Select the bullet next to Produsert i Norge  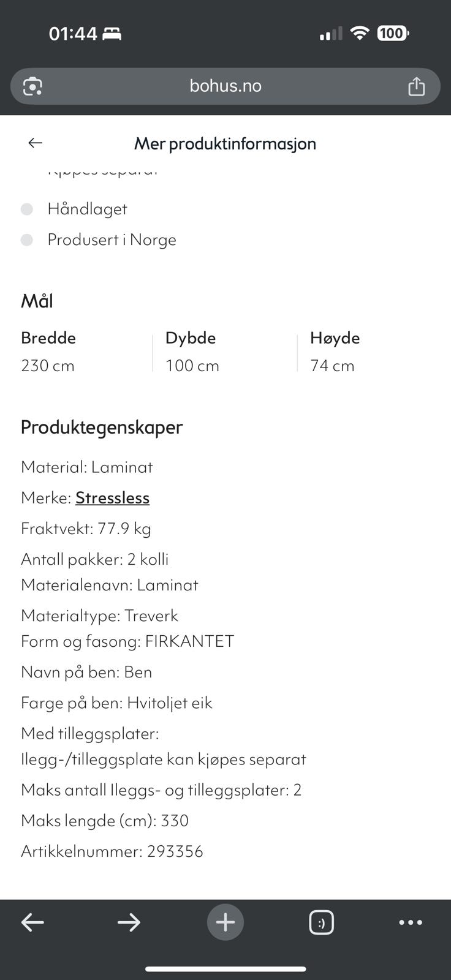tap(27, 240)
